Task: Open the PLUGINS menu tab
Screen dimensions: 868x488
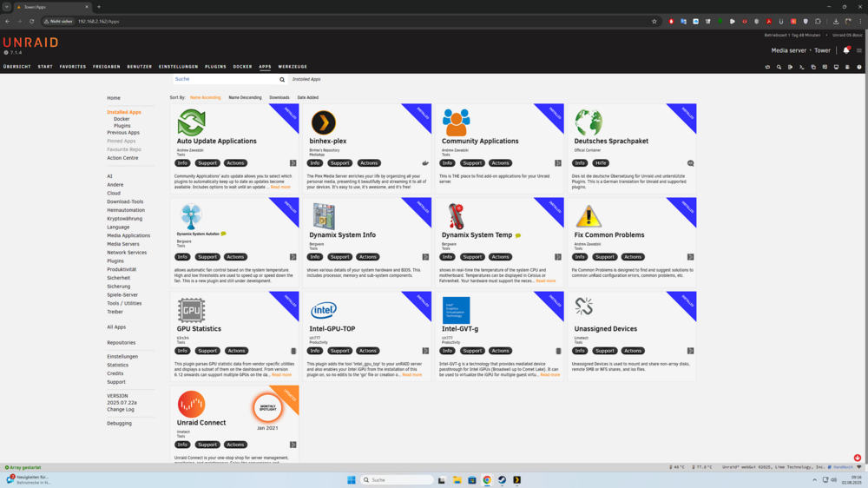Action: 215,67
